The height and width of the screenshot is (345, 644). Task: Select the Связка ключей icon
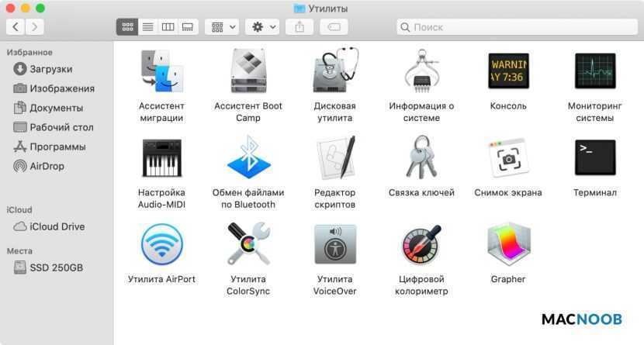pos(421,158)
